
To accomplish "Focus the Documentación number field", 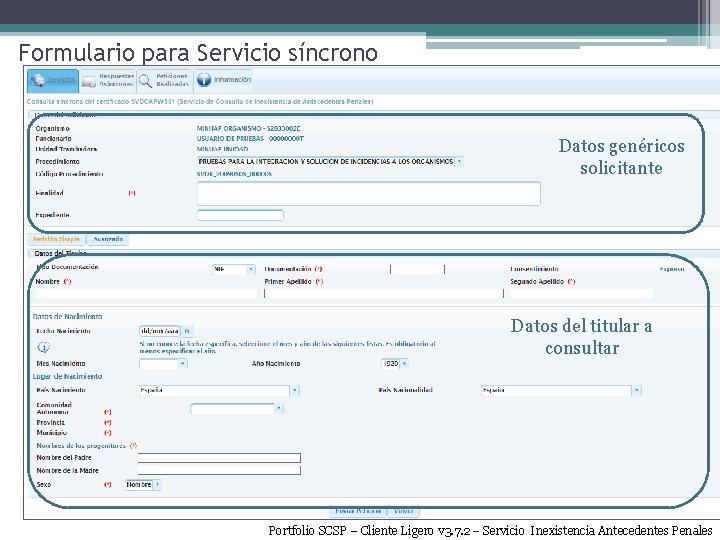I will (417, 269).
